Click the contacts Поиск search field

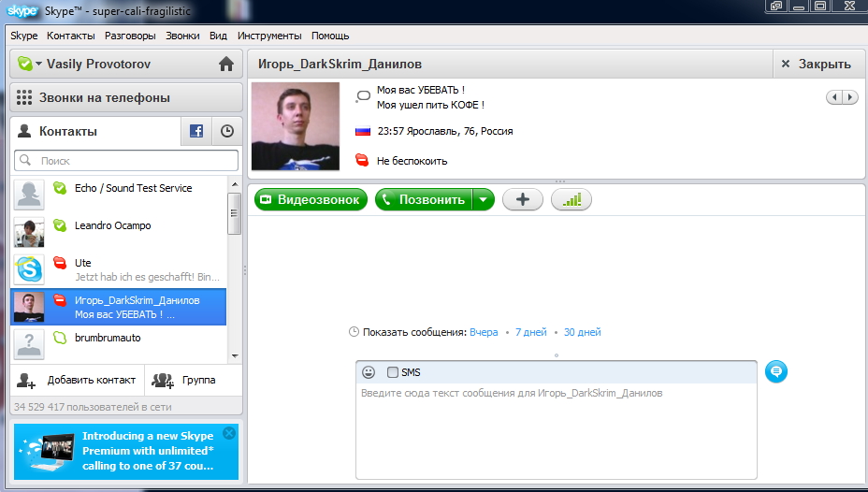126,161
